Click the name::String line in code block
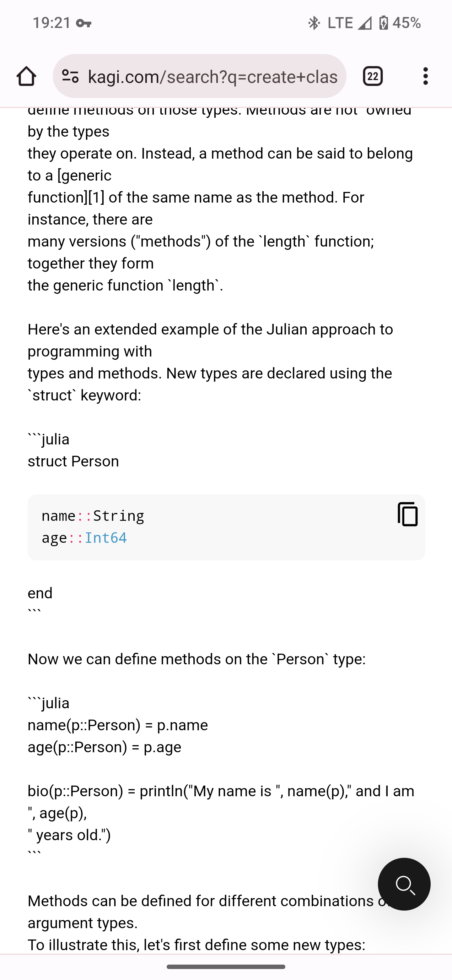The image size is (452, 980). [93, 515]
